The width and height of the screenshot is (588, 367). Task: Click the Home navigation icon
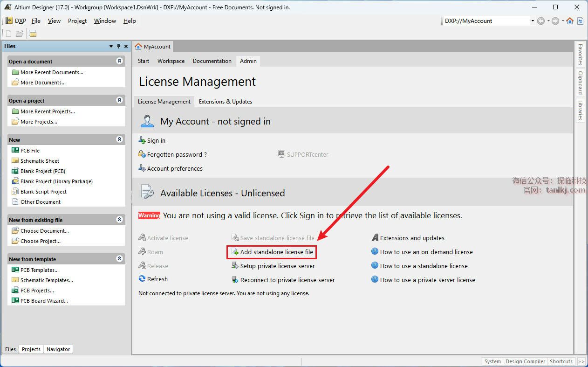[569, 21]
